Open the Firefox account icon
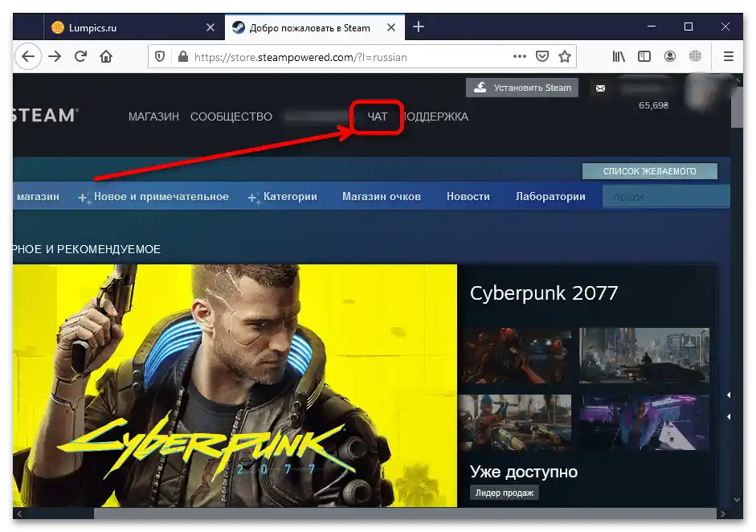The height and width of the screenshot is (532, 756). tap(670, 56)
